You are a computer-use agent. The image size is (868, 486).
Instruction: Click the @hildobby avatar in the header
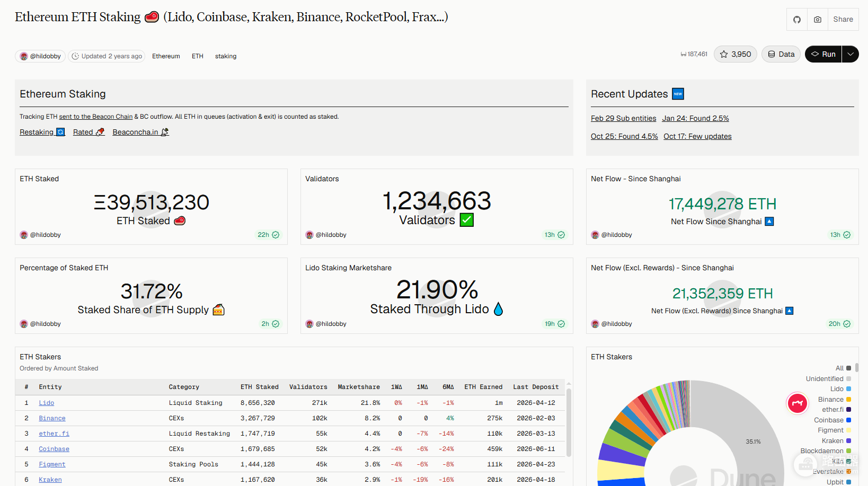[24, 56]
